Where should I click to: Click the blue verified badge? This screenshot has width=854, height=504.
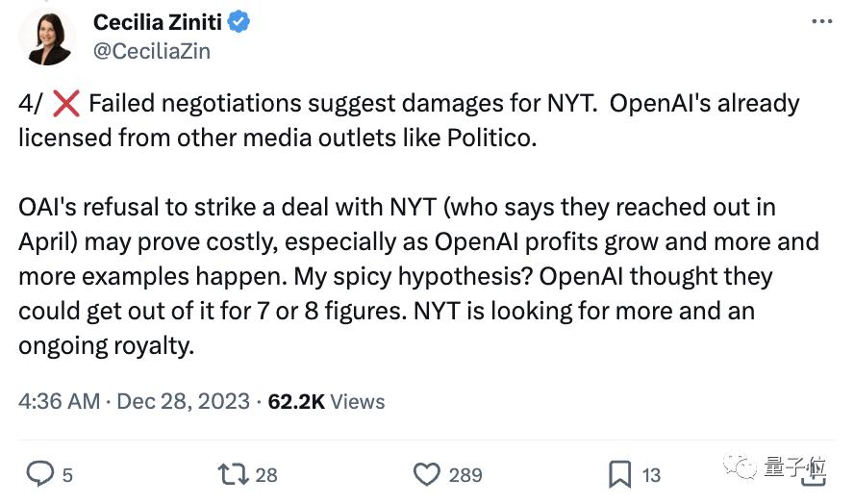pyautogui.click(x=240, y=22)
